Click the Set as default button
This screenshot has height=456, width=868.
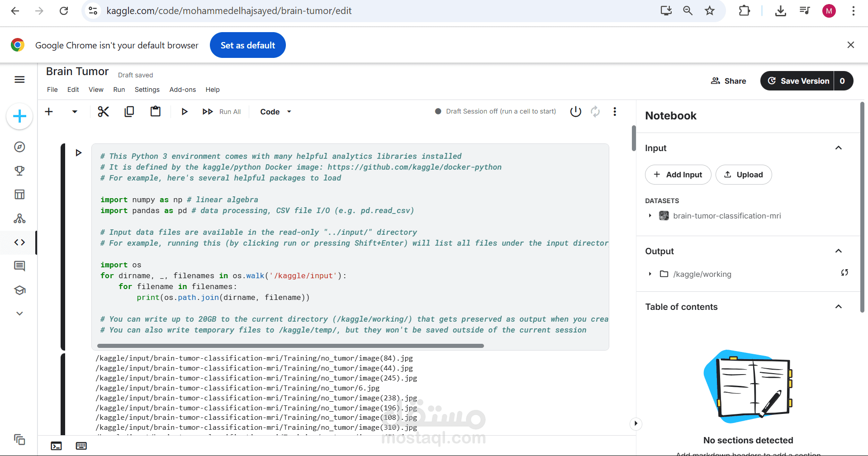point(248,45)
